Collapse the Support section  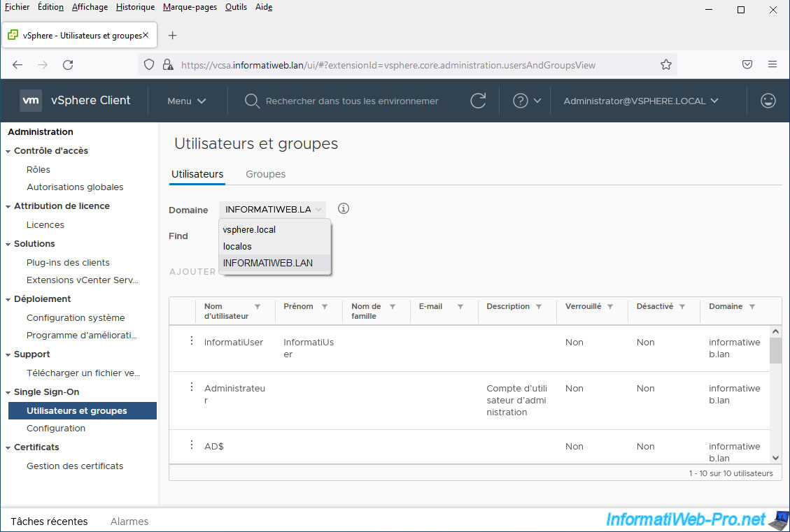pos(8,355)
